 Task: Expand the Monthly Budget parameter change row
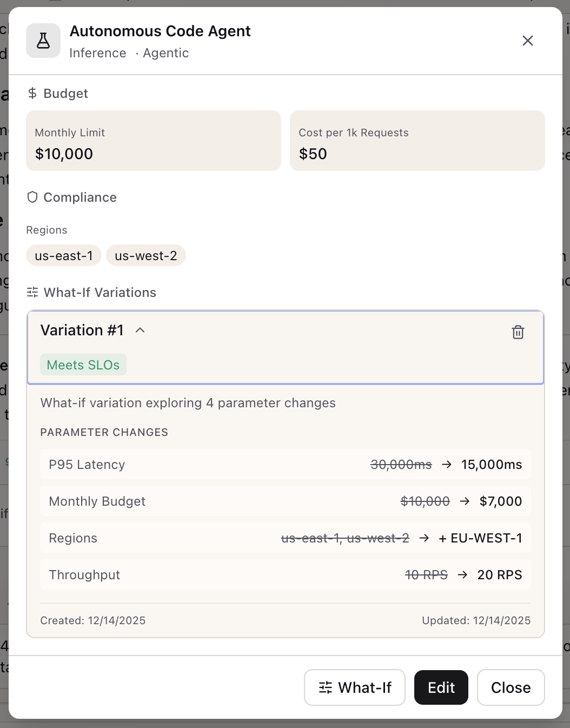click(286, 501)
